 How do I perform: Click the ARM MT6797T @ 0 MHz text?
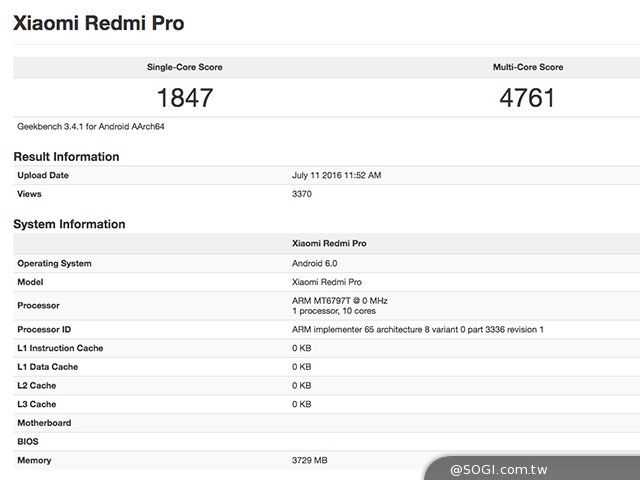coord(340,300)
